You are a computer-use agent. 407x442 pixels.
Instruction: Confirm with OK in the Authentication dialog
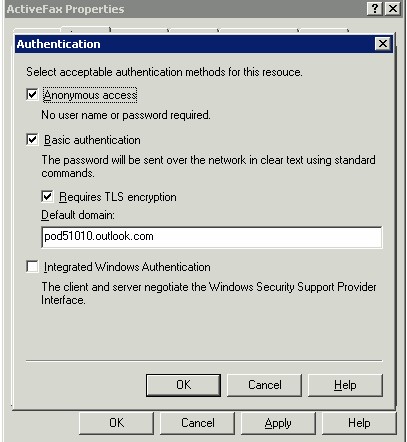[x=183, y=385]
